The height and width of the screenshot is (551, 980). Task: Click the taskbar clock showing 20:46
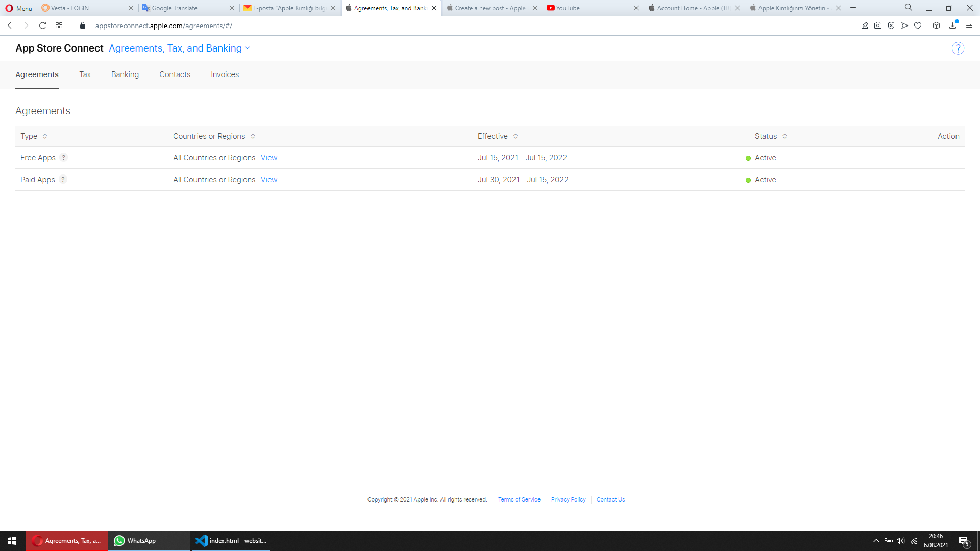point(936,541)
